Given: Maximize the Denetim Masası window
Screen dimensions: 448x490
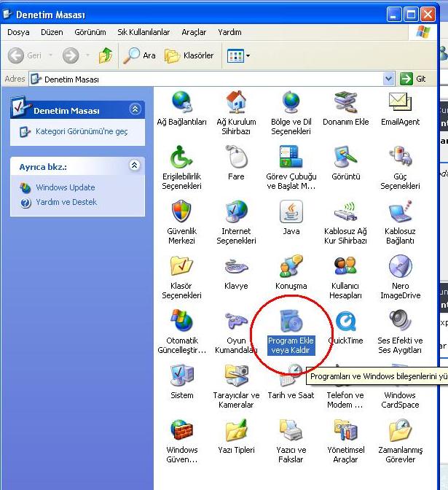Looking at the screenshot, I should 411,15.
